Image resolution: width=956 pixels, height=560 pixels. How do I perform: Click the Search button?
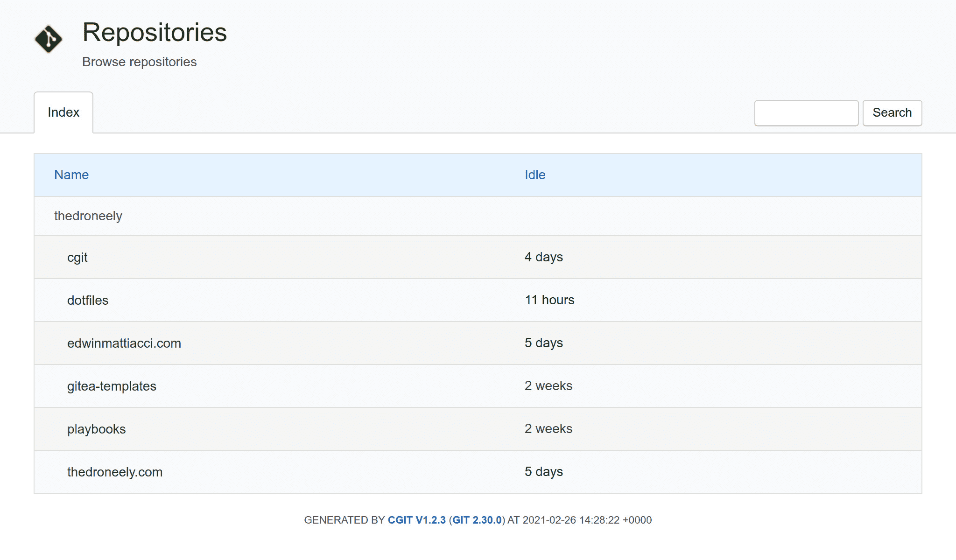tap(892, 113)
